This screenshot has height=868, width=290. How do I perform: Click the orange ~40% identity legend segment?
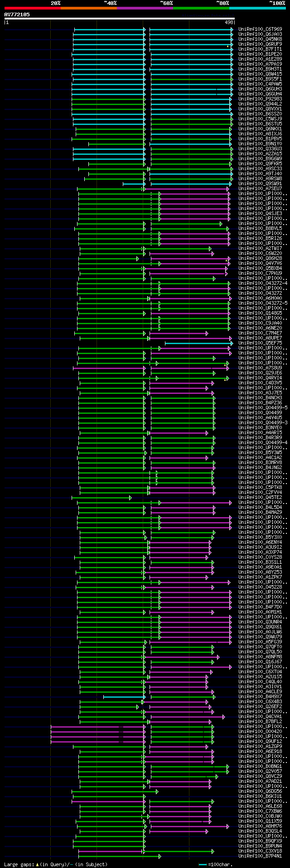[89, 8]
